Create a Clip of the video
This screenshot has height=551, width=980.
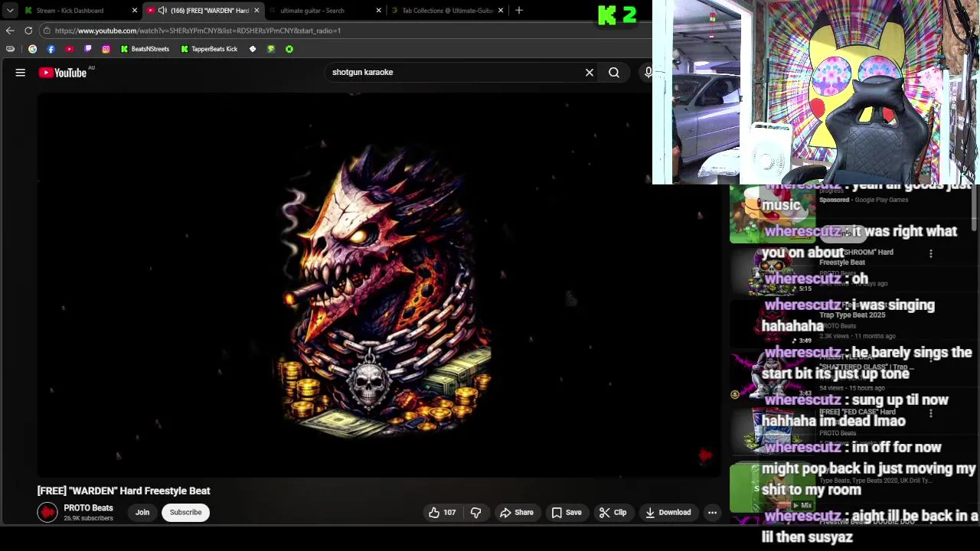click(613, 513)
